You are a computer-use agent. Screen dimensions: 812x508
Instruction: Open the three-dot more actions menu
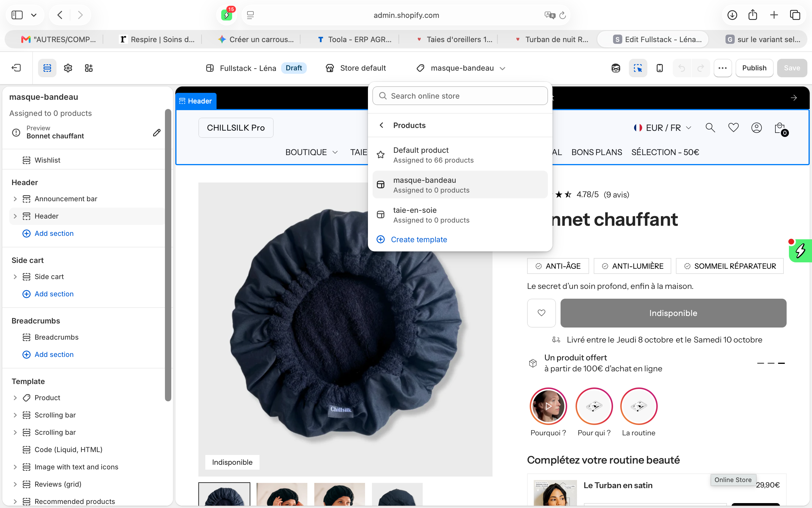pos(723,68)
